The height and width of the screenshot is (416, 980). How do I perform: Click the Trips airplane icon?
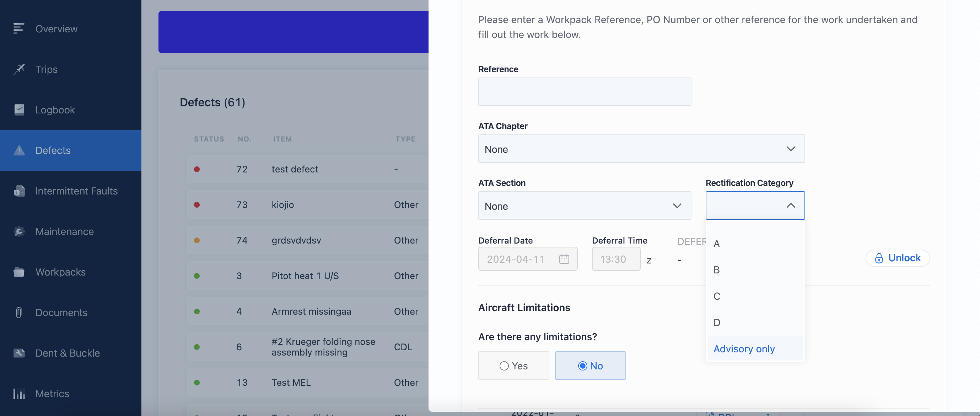coord(18,69)
